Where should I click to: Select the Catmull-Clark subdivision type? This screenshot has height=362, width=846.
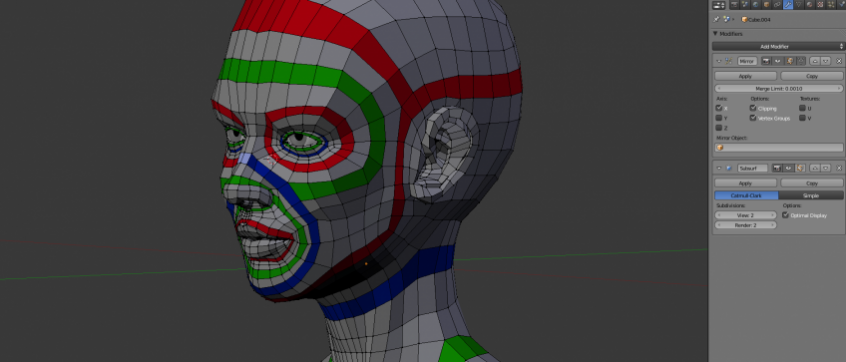coord(746,195)
